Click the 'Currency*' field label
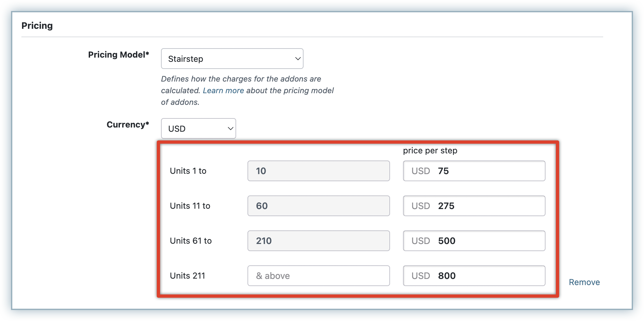The width and height of the screenshot is (644, 321). click(x=128, y=125)
